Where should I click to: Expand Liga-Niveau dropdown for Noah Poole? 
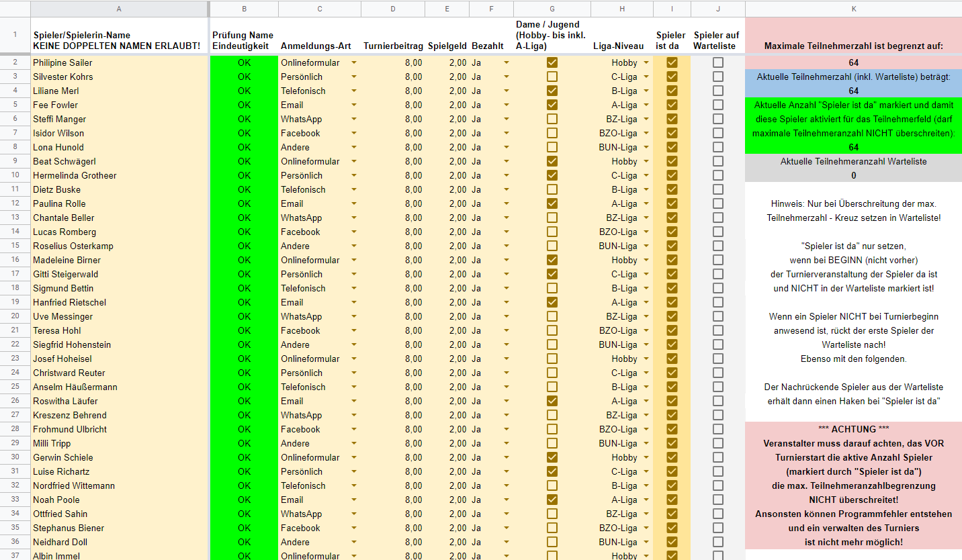click(x=646, y=500)
